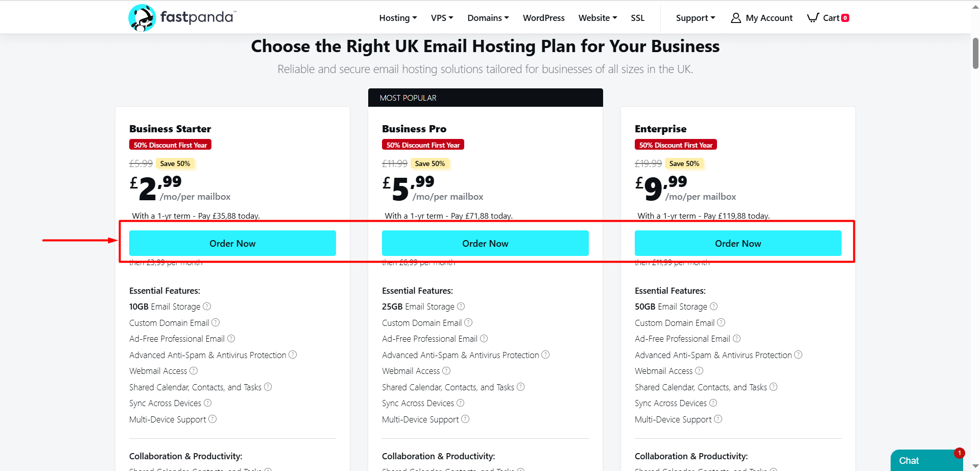Open the SSL menu item
The height and width of the screenshot is (471, 980).
[x=637, y=18]
